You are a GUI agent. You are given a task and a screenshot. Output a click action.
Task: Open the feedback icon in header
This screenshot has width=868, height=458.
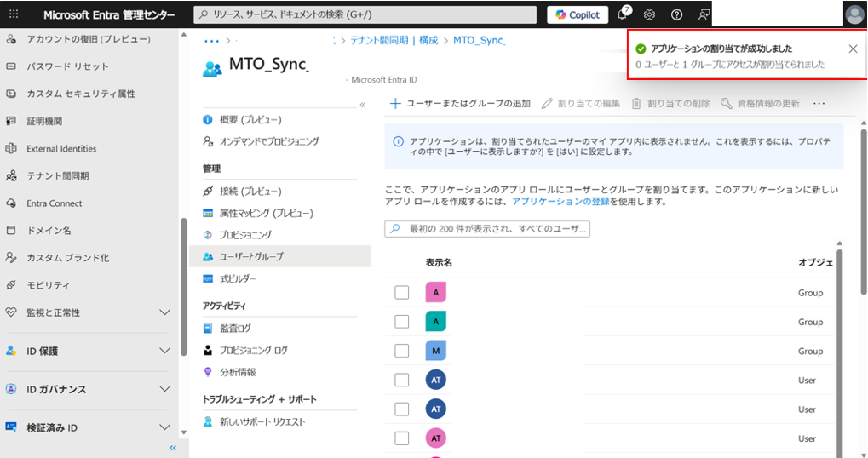tap(704, 15)
